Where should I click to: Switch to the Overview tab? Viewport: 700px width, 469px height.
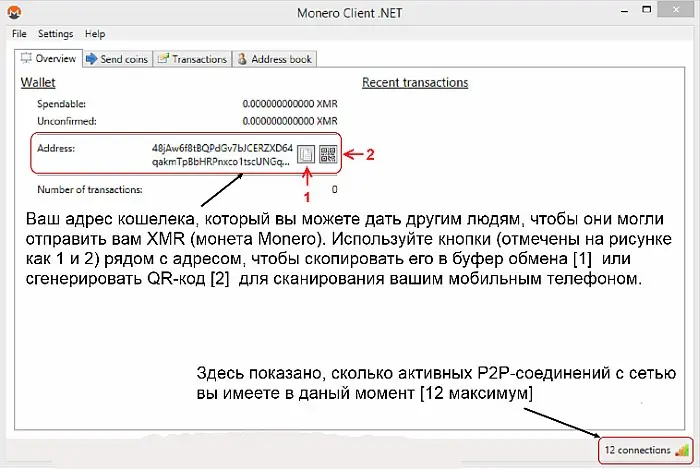(49, 58)
